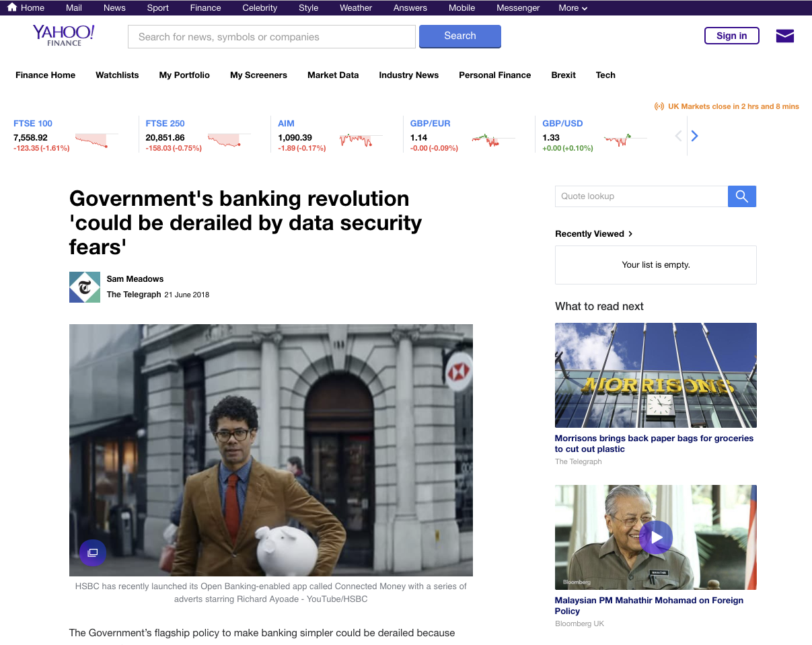Open GBP/USD rate link
Screen dimensions: 812x645
tap(563, 124)
